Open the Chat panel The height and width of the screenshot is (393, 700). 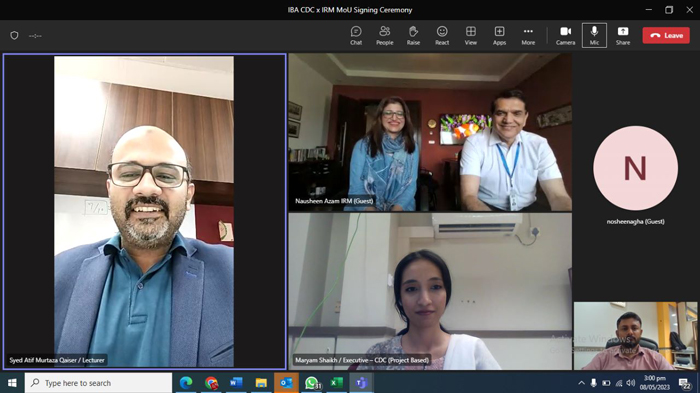pos(356,35)
